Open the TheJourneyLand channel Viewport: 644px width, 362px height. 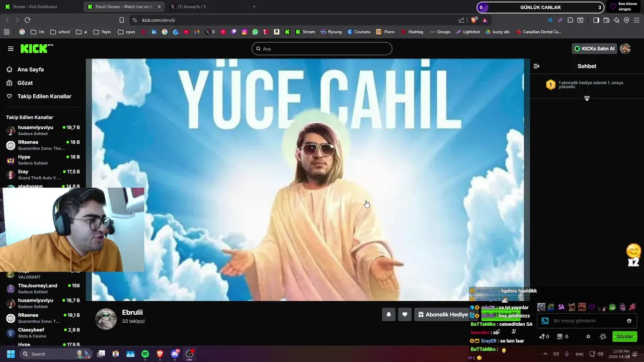pyautogui.click(x=43, y=289)
